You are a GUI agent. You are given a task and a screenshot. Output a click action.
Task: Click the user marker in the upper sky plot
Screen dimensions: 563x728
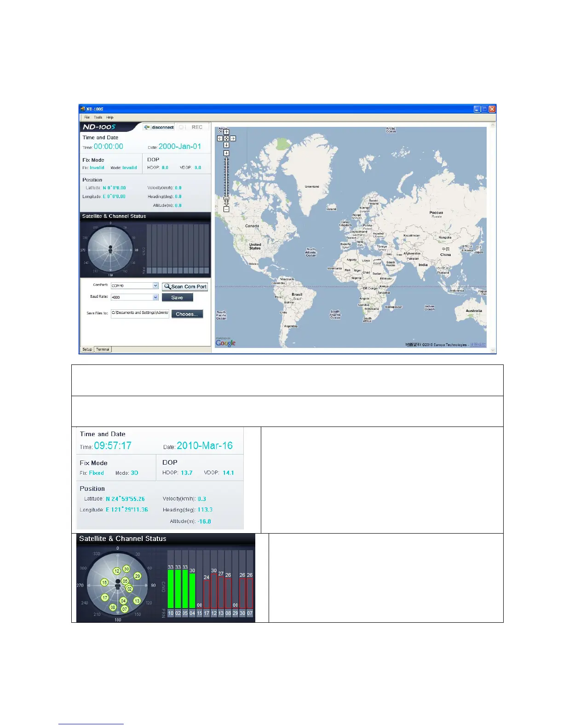coord(110,249)
